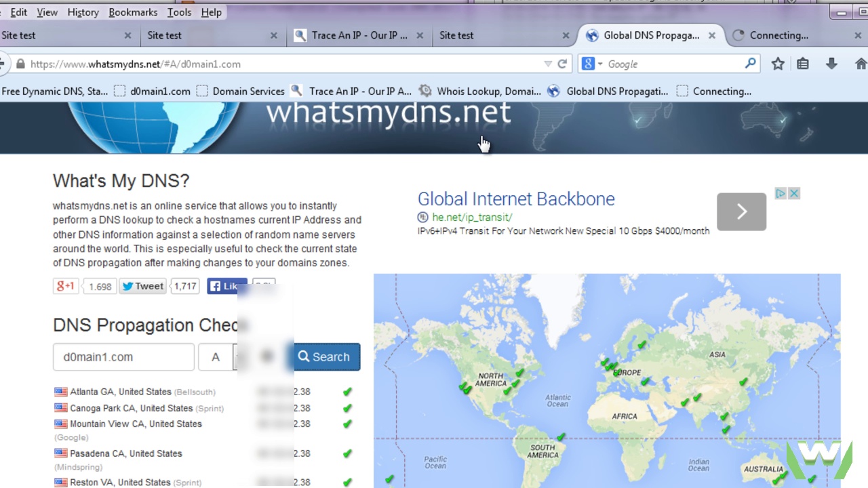The image size is (868, 488).
Task: Open Domain Services bookmark
Action: [x=240, y=91]
